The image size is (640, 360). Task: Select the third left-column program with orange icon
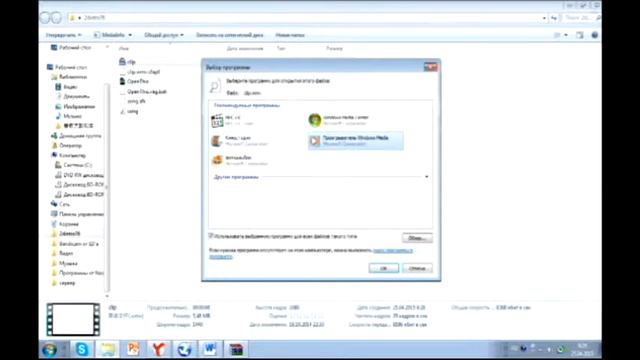tap(240, 160)
